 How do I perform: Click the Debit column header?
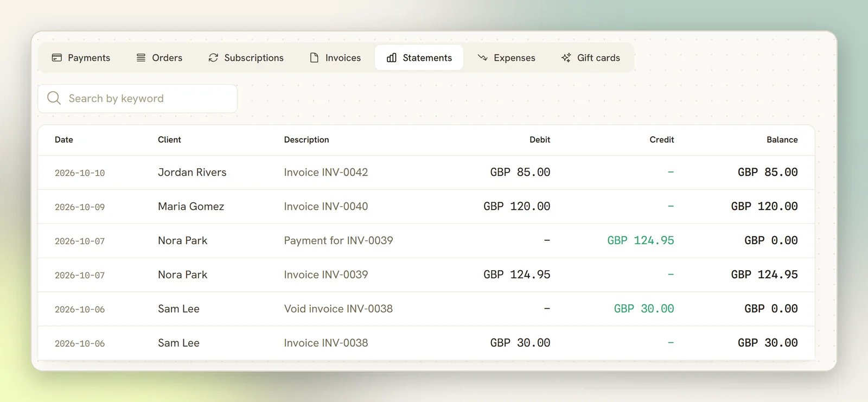coord(540,139)
